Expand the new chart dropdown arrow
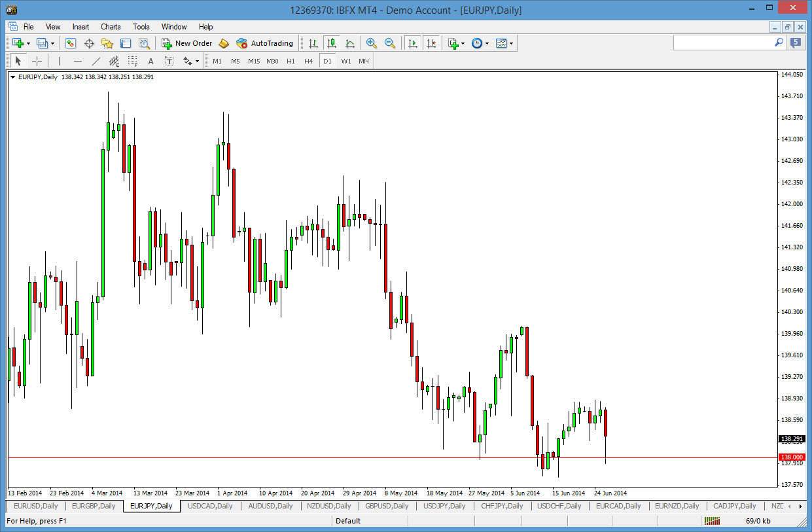The height and width of the screenshot is (532, 812). coord(28,43)
